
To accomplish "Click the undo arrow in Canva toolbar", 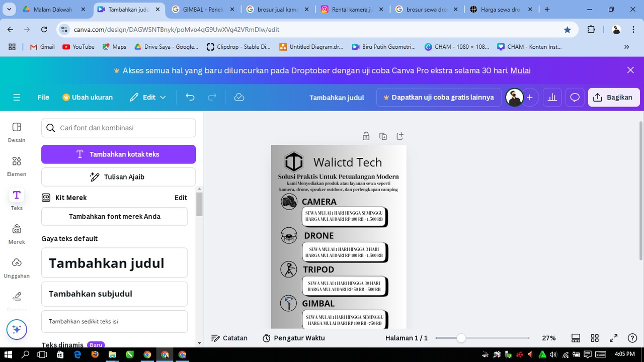I will (190, 98).
